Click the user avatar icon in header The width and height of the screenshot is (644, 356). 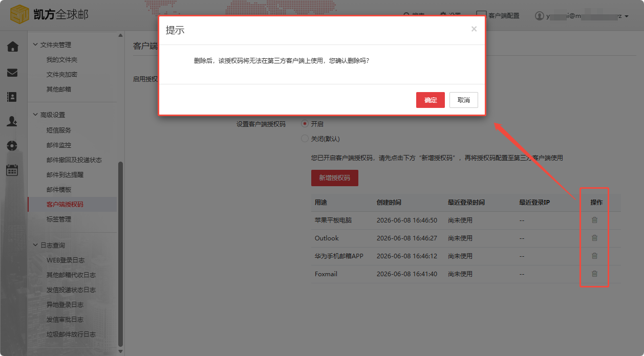coord(539,16)
